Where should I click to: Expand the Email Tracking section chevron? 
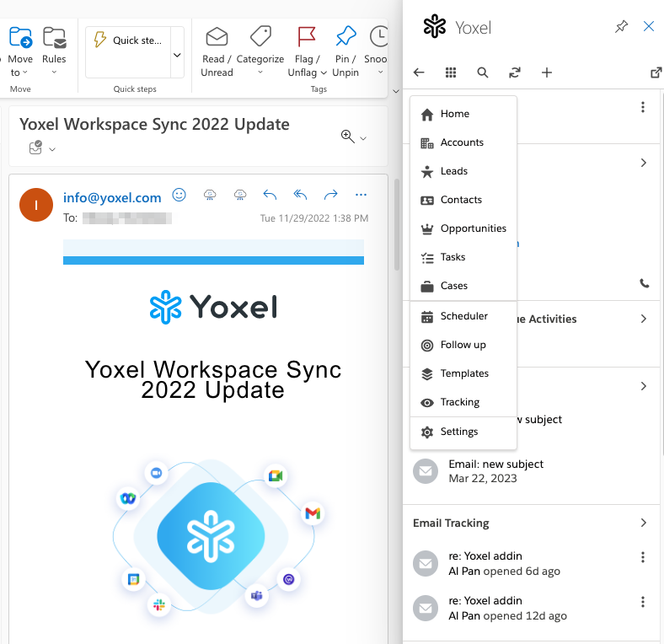[x=643, y=523]
